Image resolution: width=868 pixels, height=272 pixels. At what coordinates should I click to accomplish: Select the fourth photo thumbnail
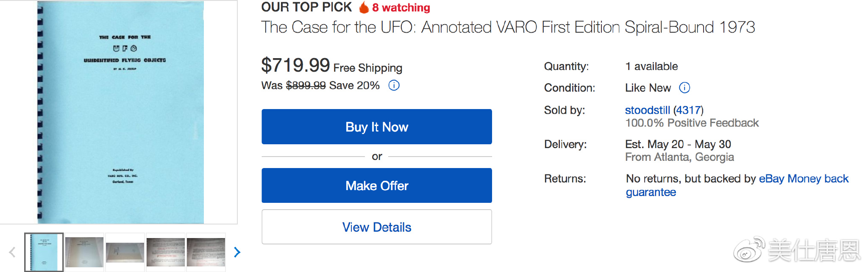click(165, 252)
